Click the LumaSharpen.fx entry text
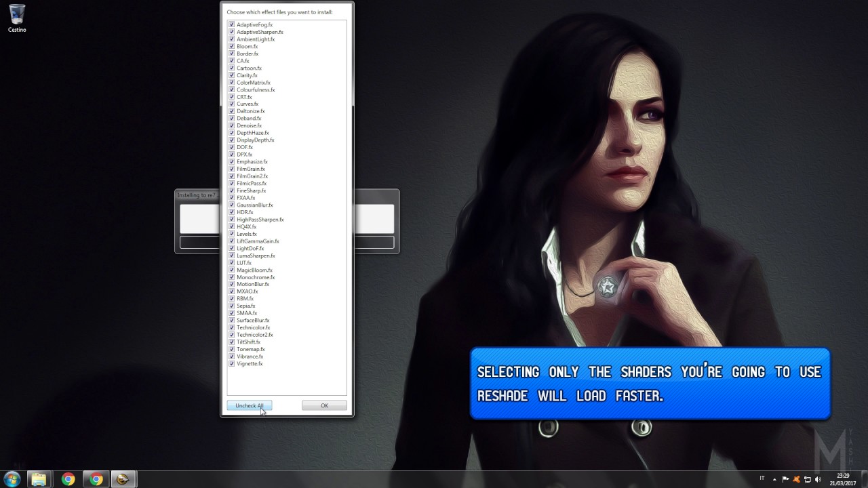 point(256,256)
